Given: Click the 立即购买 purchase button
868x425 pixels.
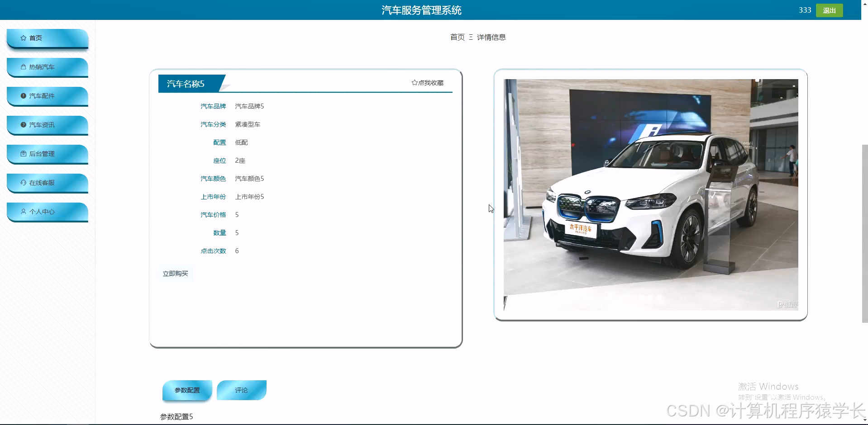Looking at the screenshot, I should [175, 273].
